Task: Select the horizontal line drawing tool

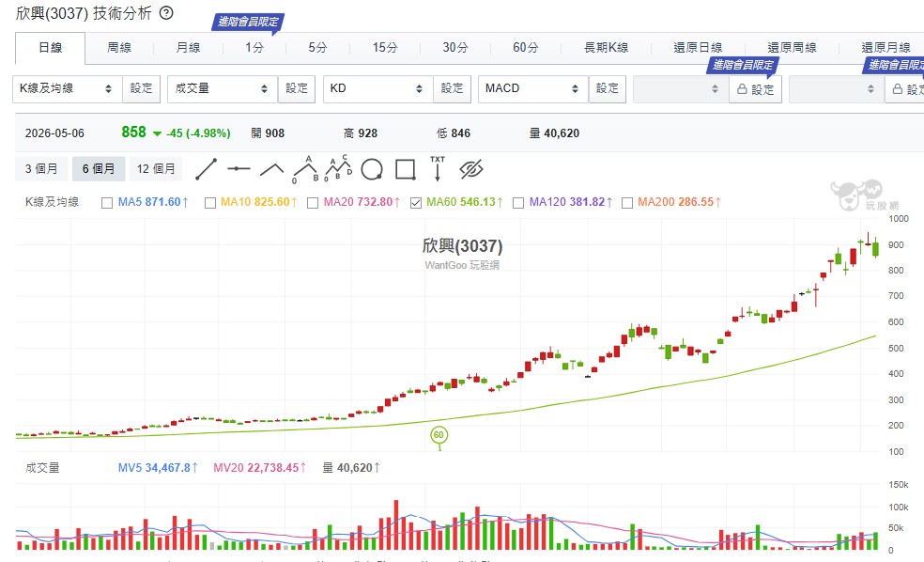Action: point(239,169)
